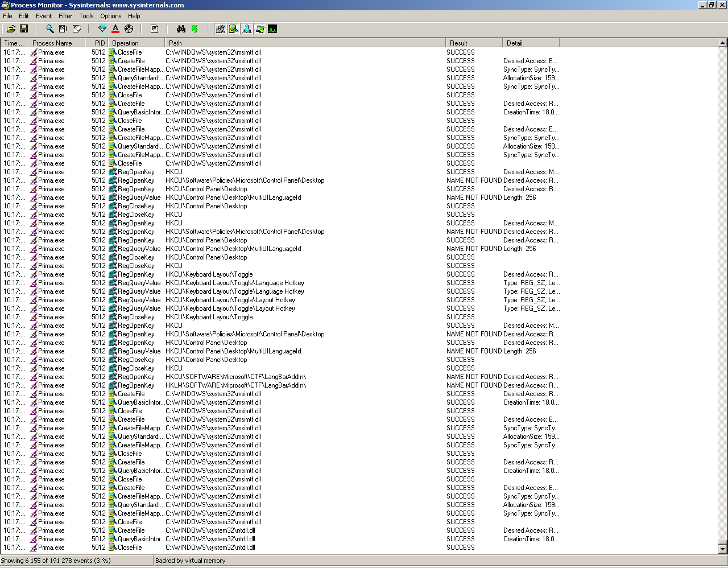Select the HKCU\SOFTWARE\Microsoft\CTF\LangBarAddIn\ path row
Viewport: 728px width, 568px height.
tap(359, 377)
